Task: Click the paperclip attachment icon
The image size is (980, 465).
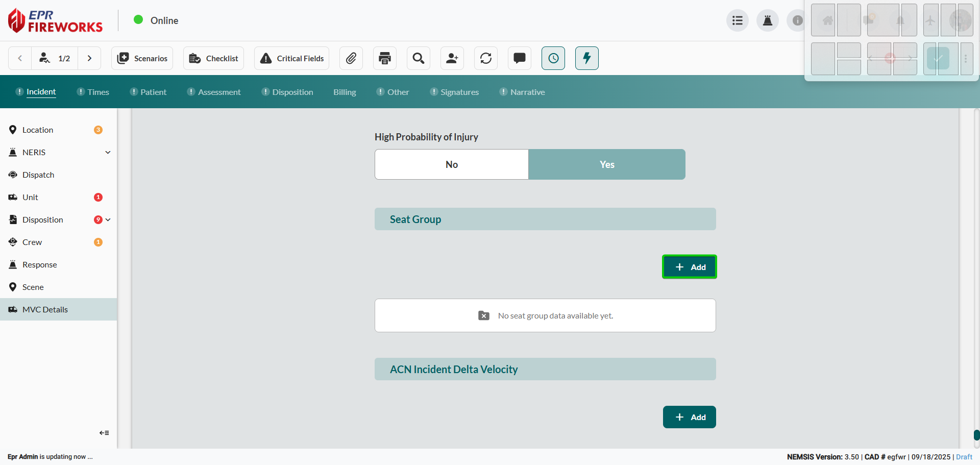Action: coord(351,58)
